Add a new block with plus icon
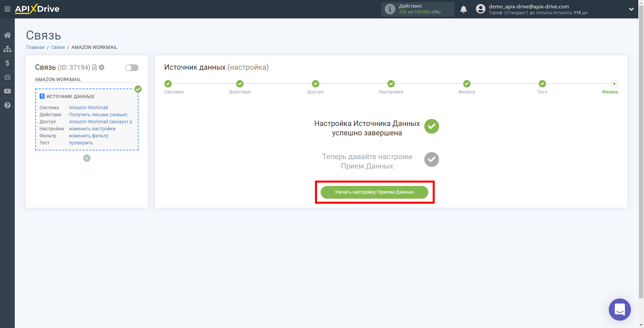Screen dimensions: 644x328 click(x=87, y=158)
